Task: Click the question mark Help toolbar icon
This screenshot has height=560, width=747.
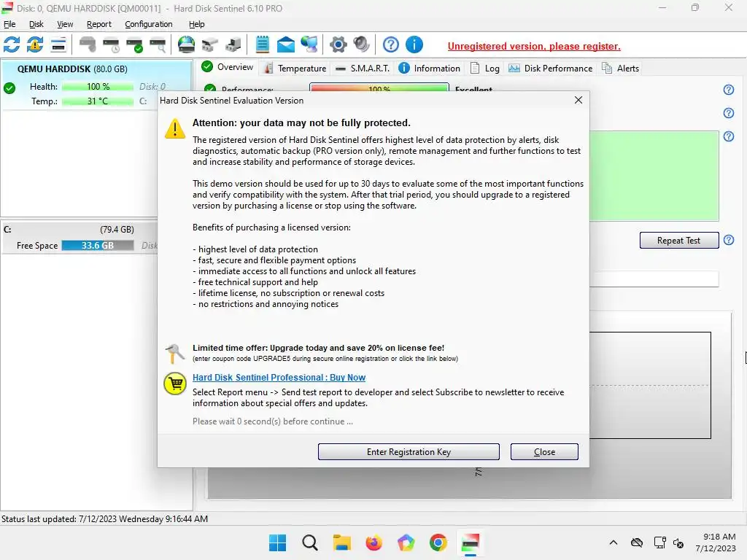Action: pos(391,44)
